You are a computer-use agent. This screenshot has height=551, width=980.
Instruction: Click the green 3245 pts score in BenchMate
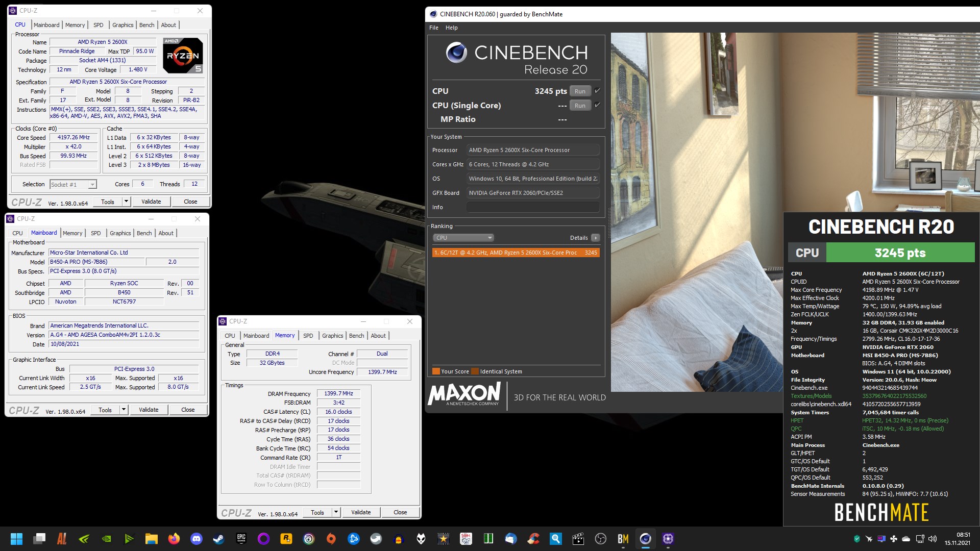point(900,253)
